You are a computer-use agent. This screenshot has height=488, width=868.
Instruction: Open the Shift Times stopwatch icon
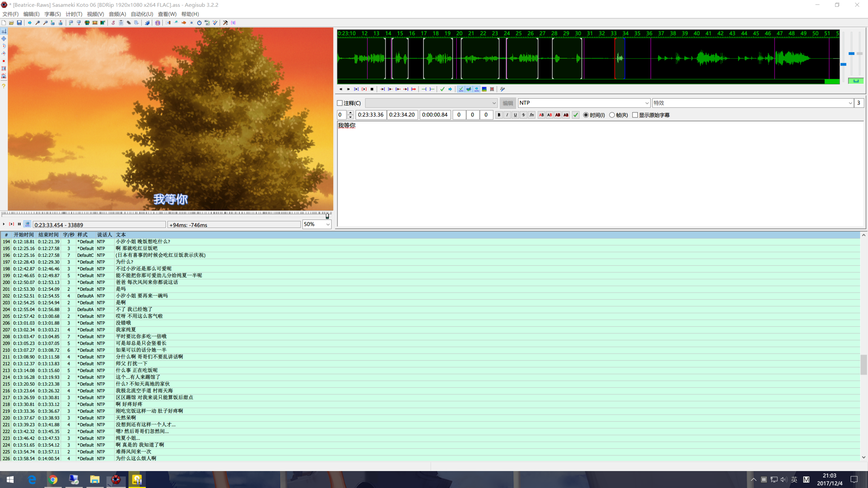click(x=199, y=23)
